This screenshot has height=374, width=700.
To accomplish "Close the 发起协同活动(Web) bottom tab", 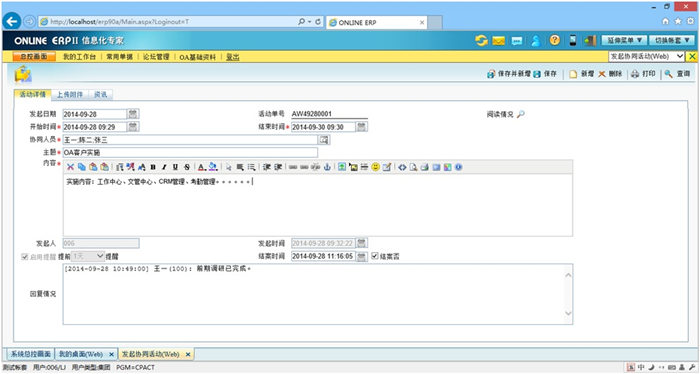I will point(188,354).
